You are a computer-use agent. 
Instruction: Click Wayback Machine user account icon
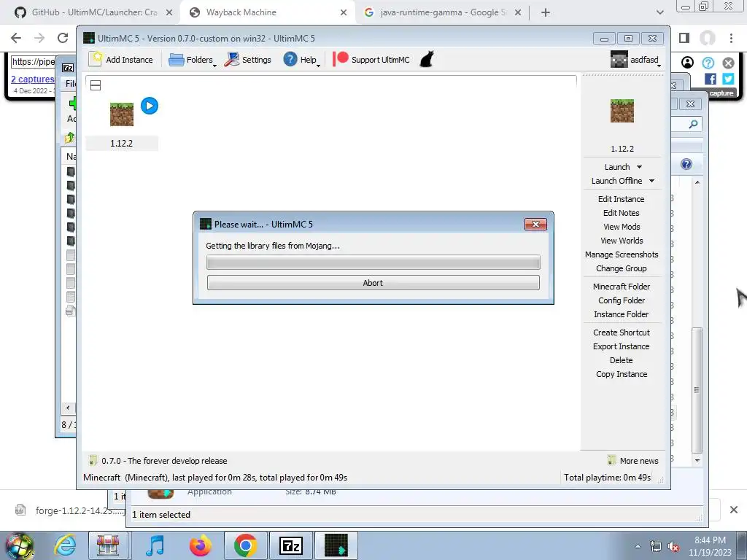(x=687, y=63)
